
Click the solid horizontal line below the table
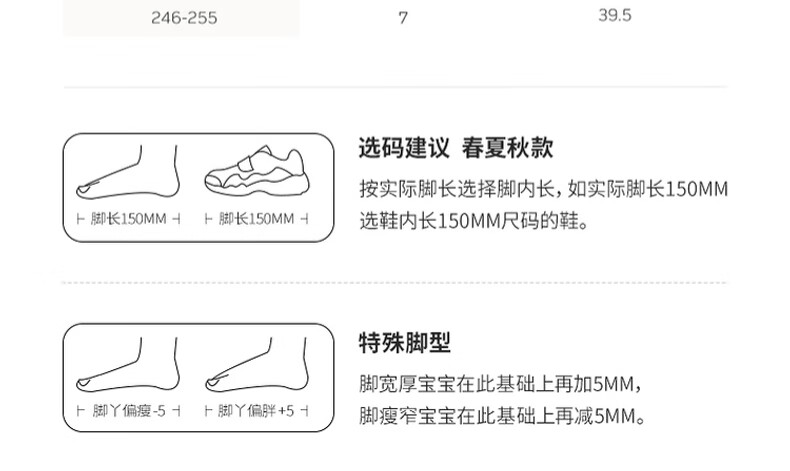[x=395, y=87]
